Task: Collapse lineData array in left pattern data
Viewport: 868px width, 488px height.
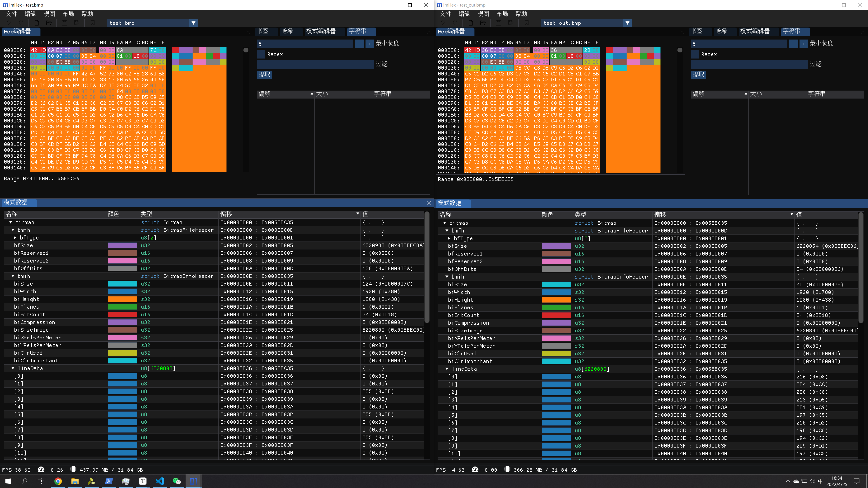Action: pyautogui.click(x=13, y=368)
